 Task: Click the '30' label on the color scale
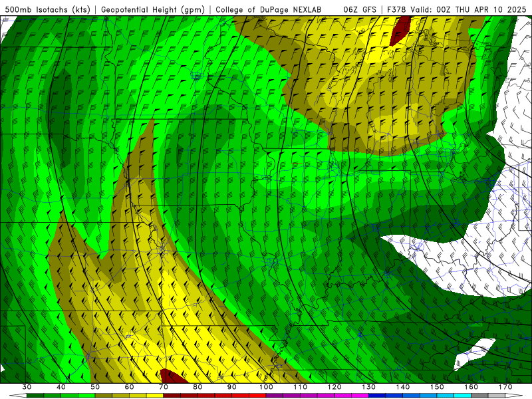(x=27, y=387)
